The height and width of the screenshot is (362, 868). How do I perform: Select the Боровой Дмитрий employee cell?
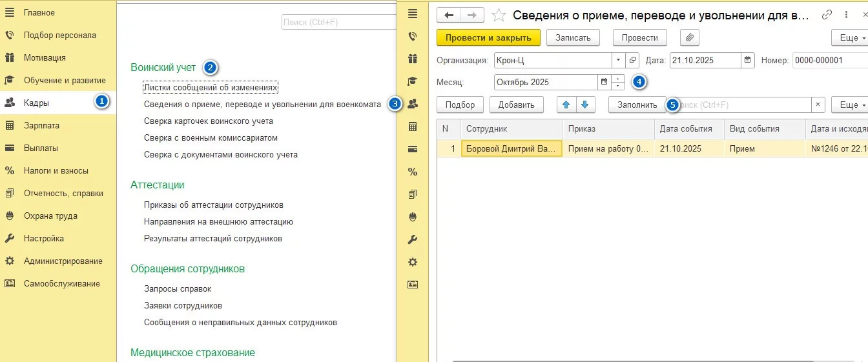point(512,148)
